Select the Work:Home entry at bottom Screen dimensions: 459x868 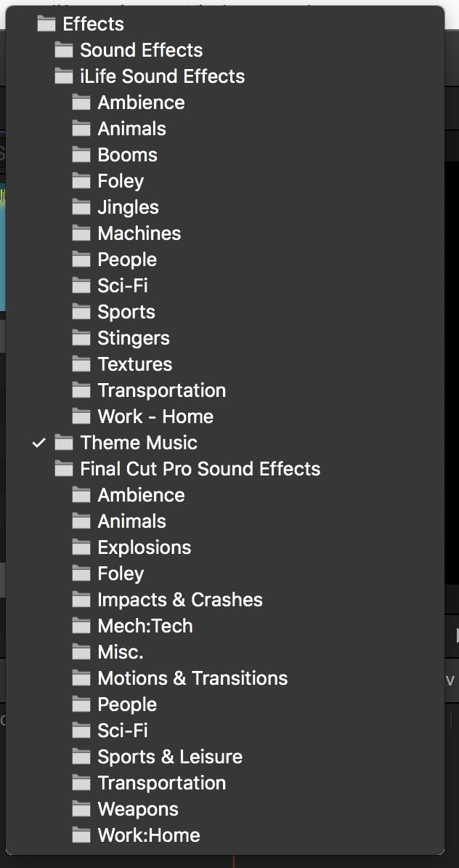point(148,835)
